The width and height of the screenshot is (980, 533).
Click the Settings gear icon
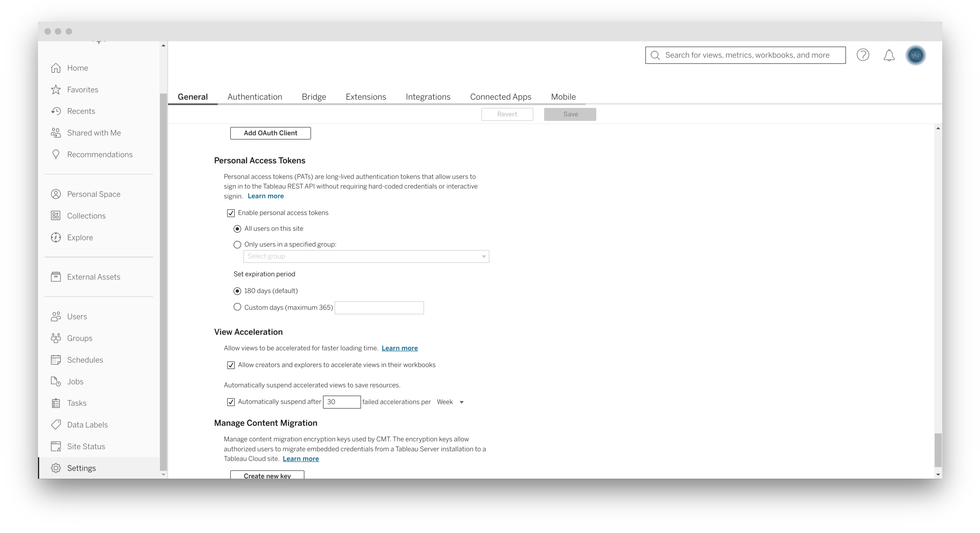[56, 468]
